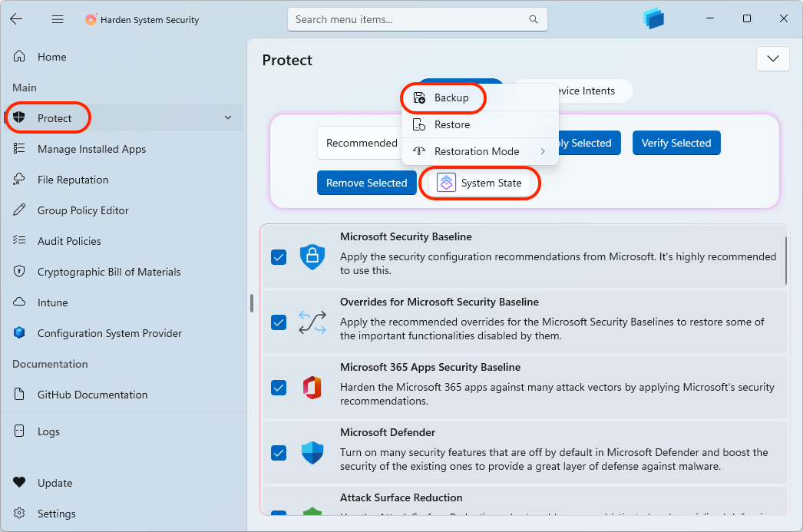Uncheck Overrides for Microsoft Security Baseline checkbox
803x532 pixels.
(279, 322)
